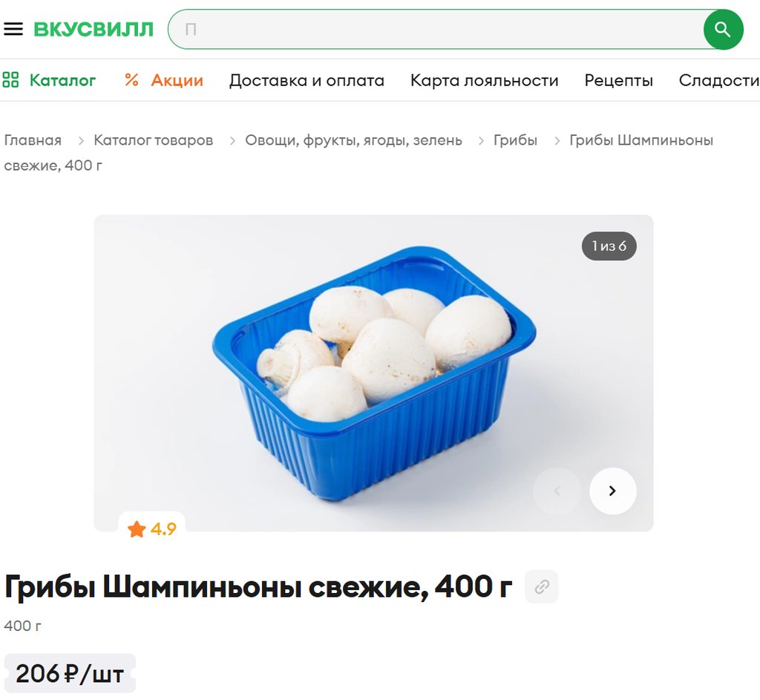Open the Каталог menu item

point(62,80)
